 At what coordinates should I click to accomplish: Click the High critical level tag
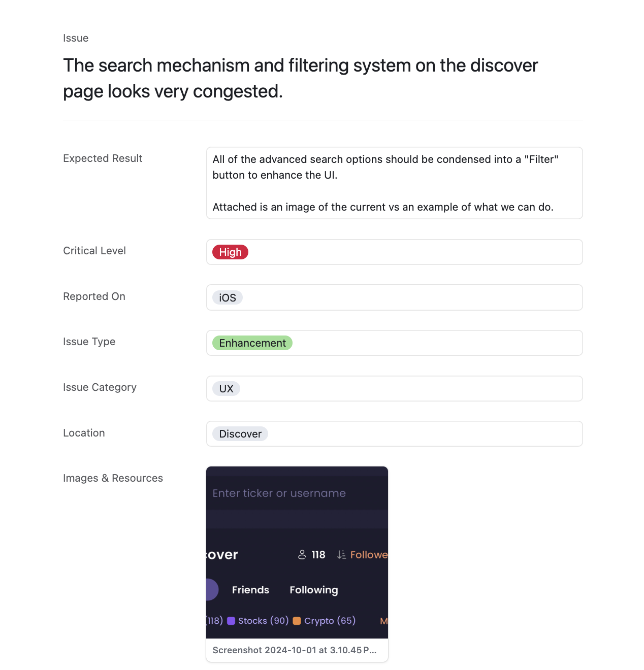(230, 252)
